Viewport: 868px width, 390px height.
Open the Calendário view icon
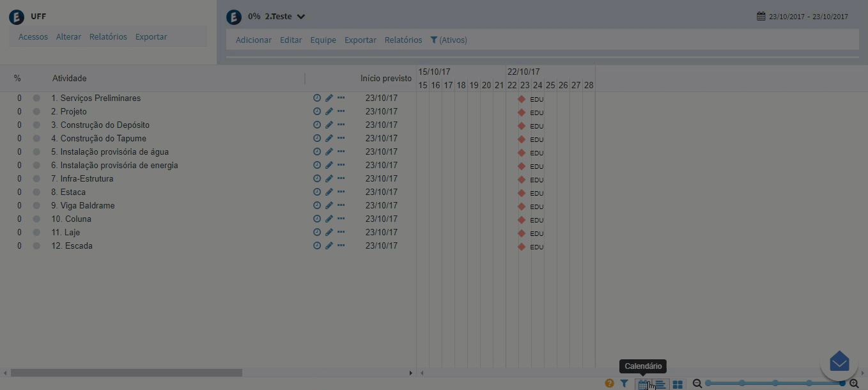(x=644, y=384)
